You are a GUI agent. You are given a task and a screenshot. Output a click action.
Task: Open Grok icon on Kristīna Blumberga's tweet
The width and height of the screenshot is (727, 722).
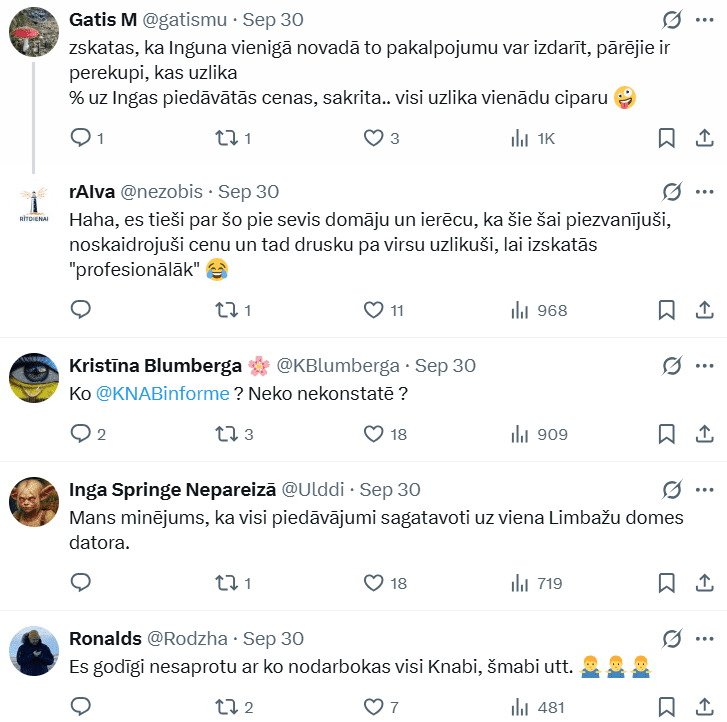673,365
